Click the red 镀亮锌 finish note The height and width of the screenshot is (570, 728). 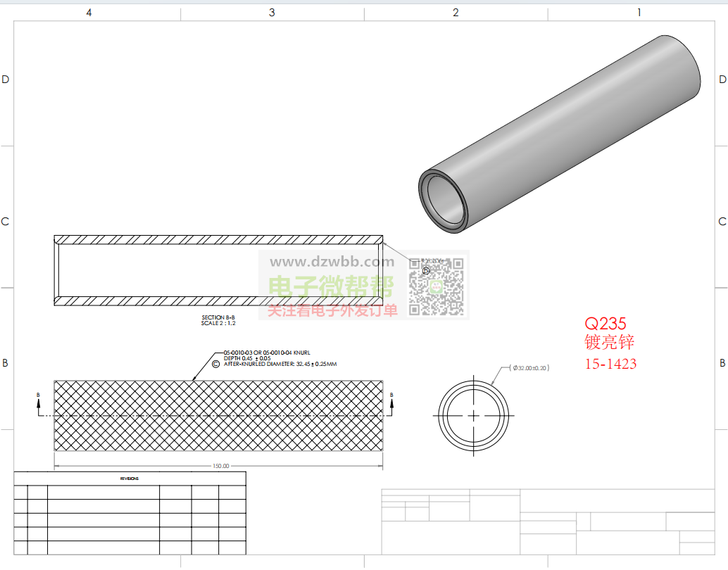[609, 343]
